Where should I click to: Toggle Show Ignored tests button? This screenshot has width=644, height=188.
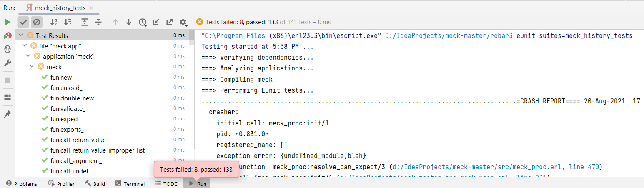point(37,22)
